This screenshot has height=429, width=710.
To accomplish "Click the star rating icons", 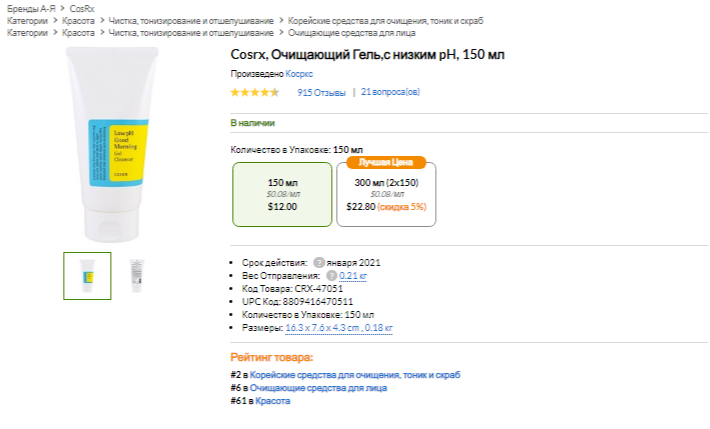I will click(254, 92).
